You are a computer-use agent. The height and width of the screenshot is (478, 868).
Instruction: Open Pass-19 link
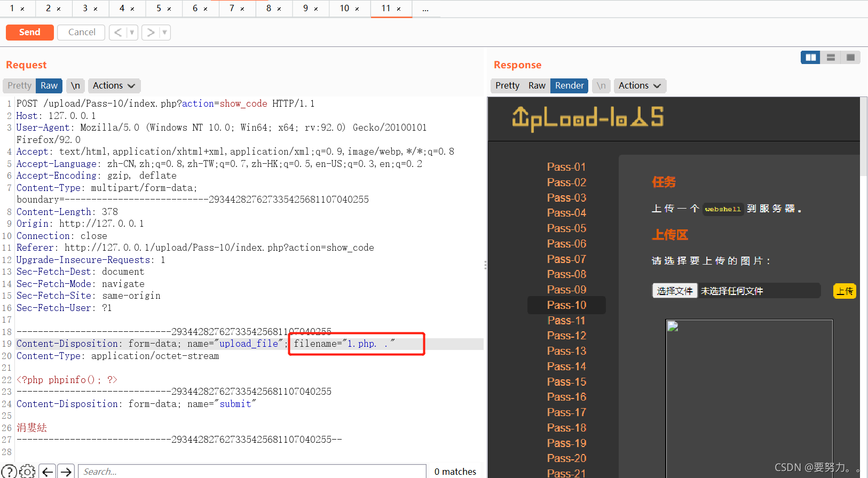coord(566,443)
